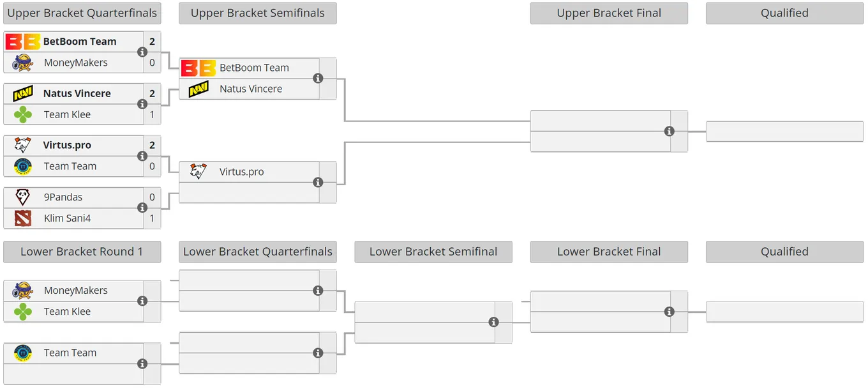Select the Lower Bracket Round 1 header
This screenshot has width=868, height=389.
[x=82, y=252]
